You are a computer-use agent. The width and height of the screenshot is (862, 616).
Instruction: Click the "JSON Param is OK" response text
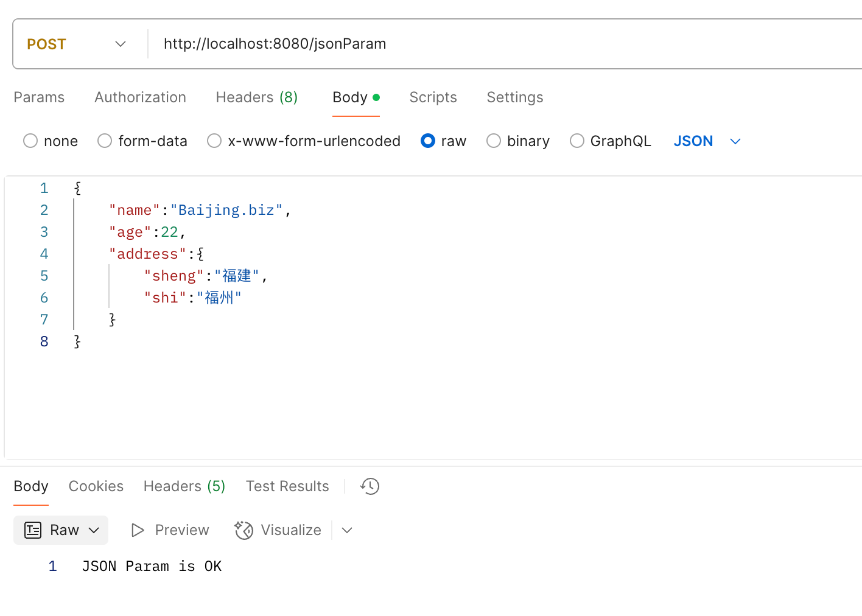pyautogui.click(x=152, y=566)
